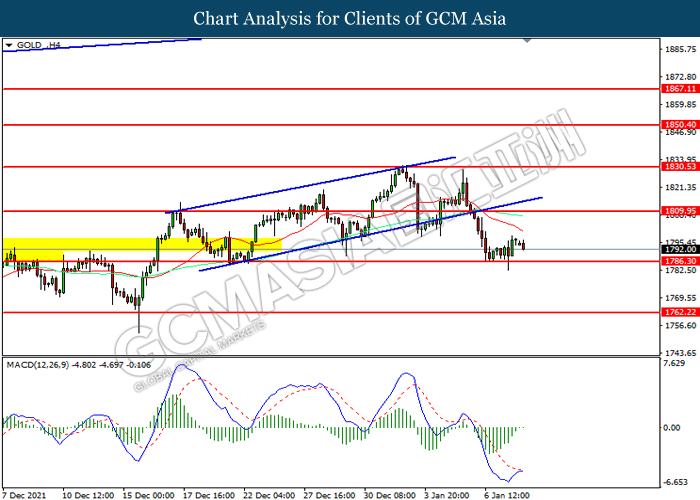Select the 1850.40 red price label
The width and height of the screenshot is (700, 500).
coord(680,125)
